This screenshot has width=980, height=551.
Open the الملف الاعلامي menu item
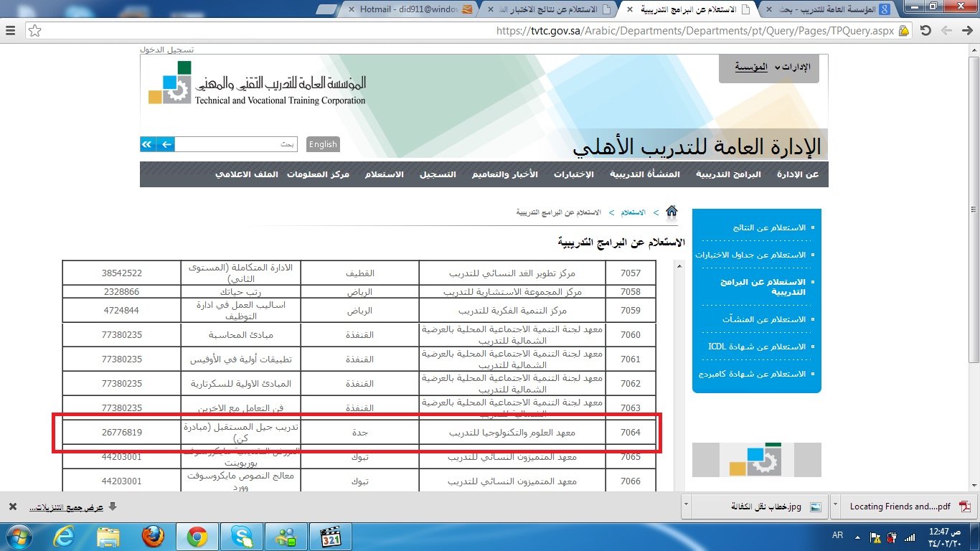click(247, 174)
